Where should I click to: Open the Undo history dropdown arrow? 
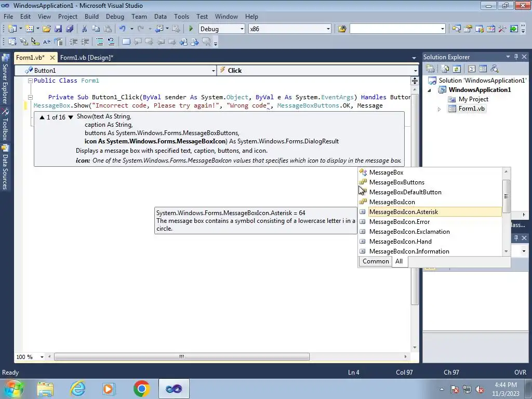131,29
